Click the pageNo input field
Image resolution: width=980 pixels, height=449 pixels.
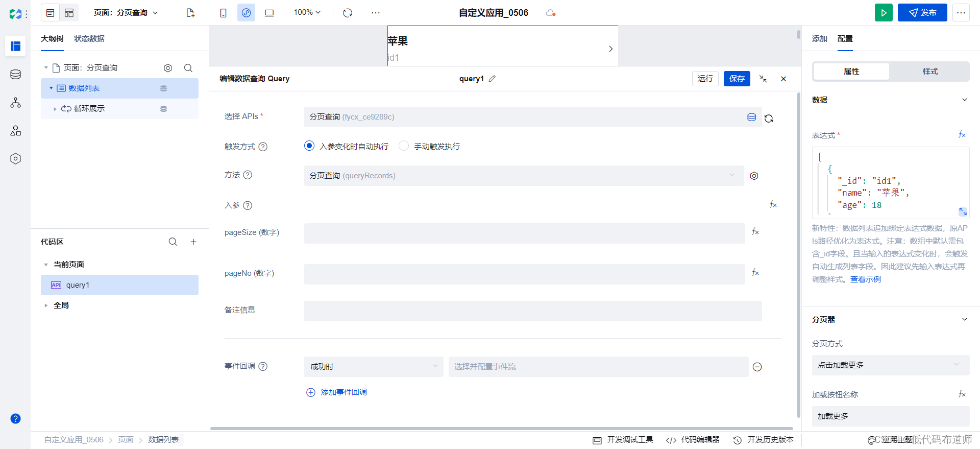pos(524,274)
